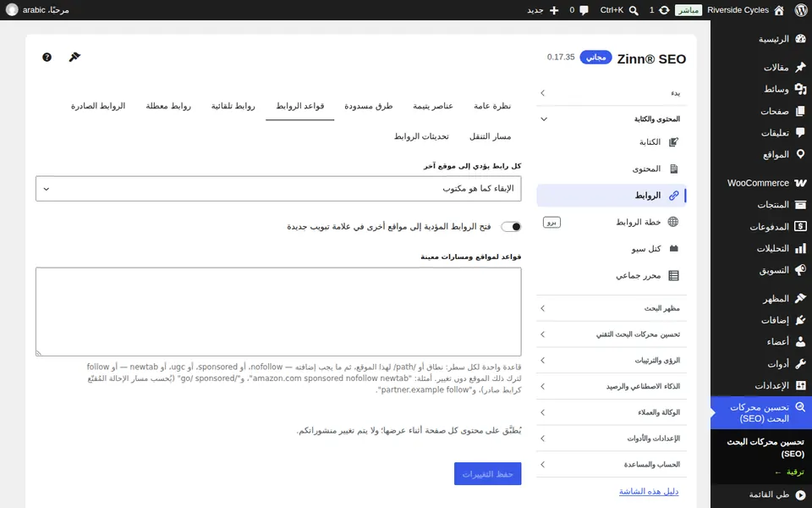The image size is (812, 508).
Task: Click the التسويق megaphone icon
Action: (x=801, y=270)
